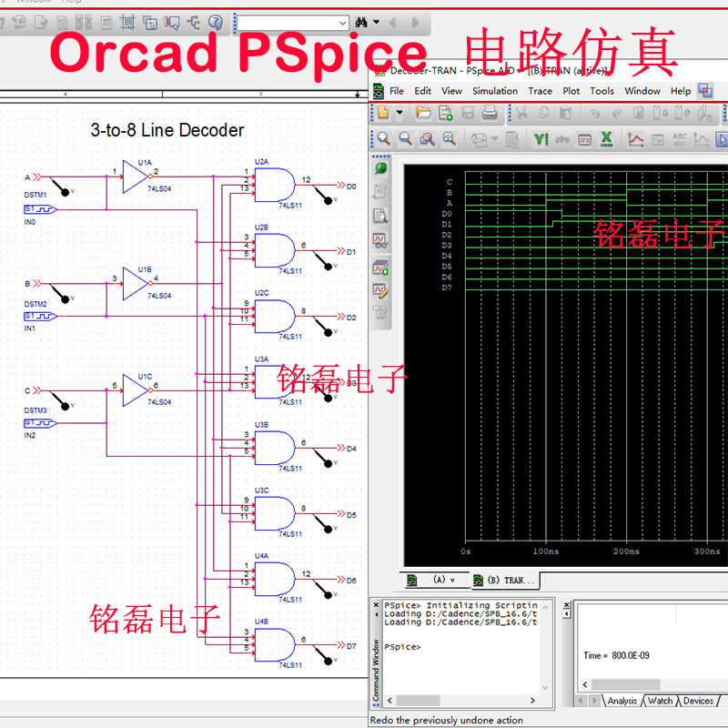Click the Save disk icon
The width and height of the screenshot is (728, 728).
pos(468,113)
